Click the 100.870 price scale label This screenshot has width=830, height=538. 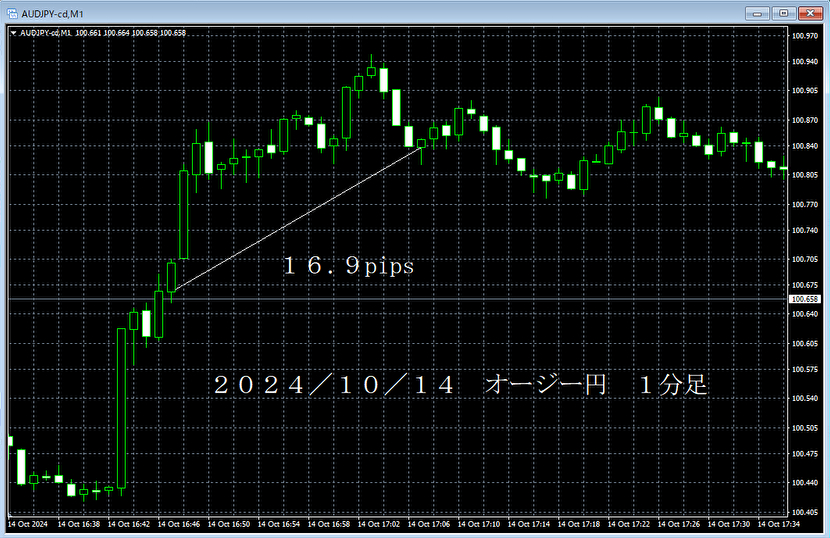(805, 120)
